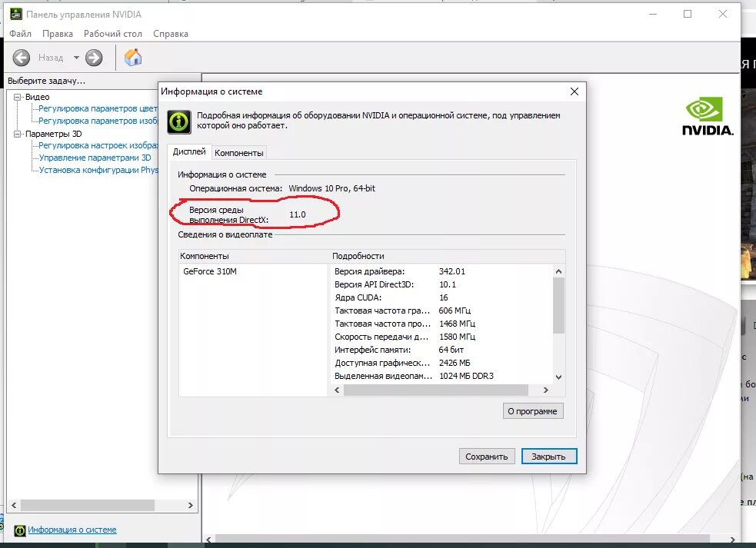Go back with the Назад arrow icon
Viewport: 756px width, 548px height.
[x=22, y=58]
